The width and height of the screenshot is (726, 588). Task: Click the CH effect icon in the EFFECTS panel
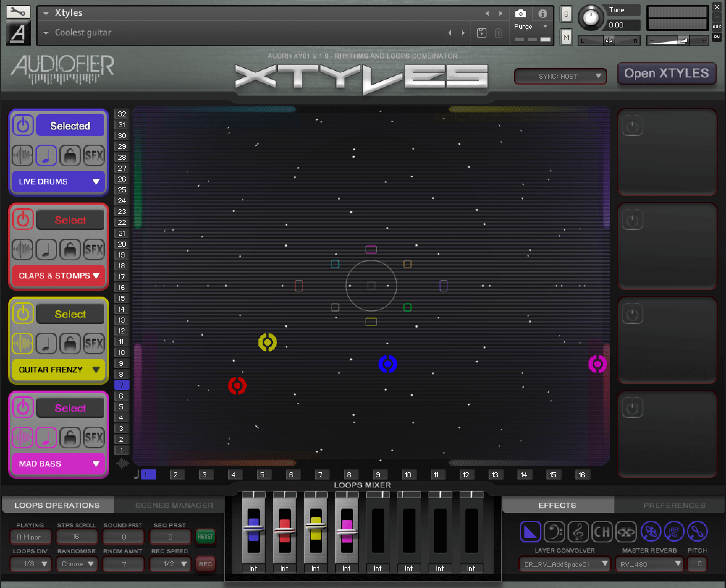click(602, 532)
